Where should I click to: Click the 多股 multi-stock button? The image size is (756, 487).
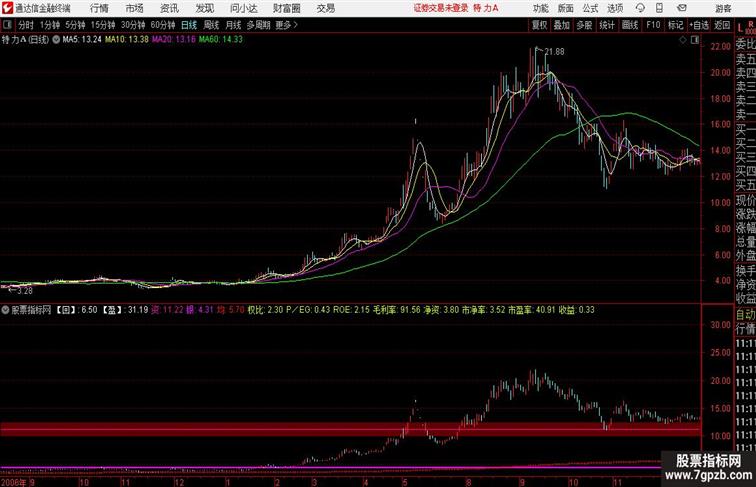584,25
